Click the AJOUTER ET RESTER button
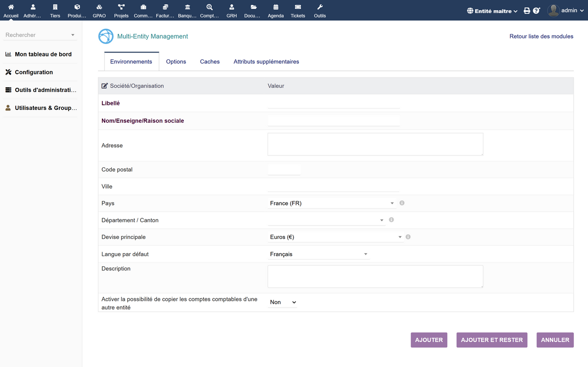588x367 pixels. click(x=491, y=340)
